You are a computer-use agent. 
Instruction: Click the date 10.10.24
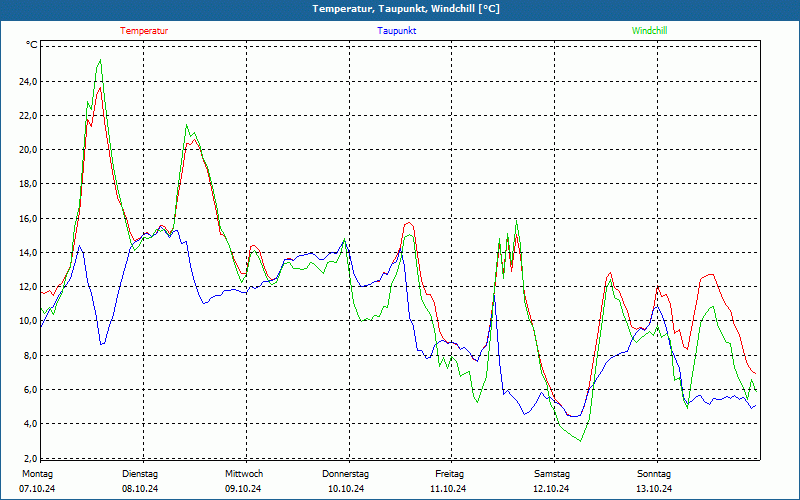pyautogui.click(x=346, y=489)
